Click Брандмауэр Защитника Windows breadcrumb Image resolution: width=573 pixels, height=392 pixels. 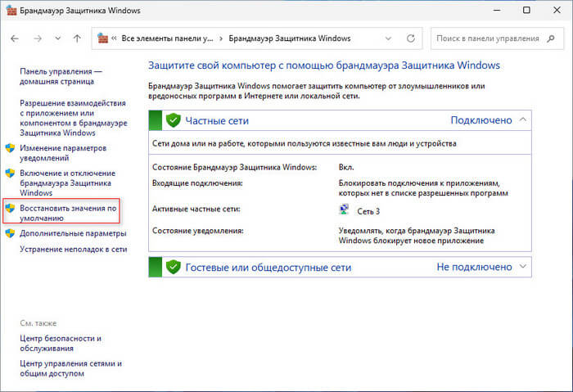click(x=289, y=38)
